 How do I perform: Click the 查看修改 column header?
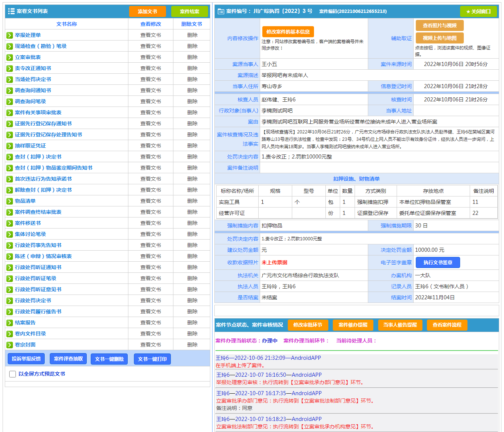click(x=151, y=24)
